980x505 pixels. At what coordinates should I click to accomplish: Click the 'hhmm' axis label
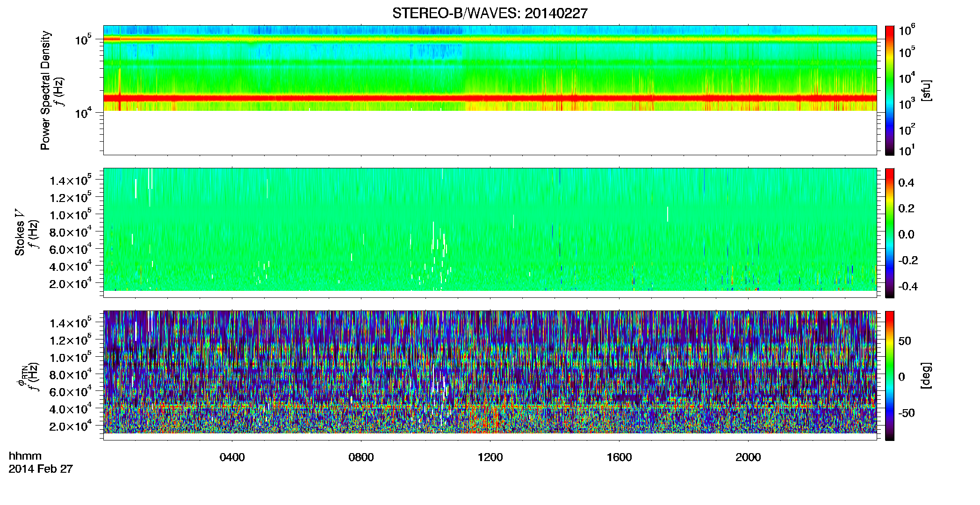coord(25,456)
